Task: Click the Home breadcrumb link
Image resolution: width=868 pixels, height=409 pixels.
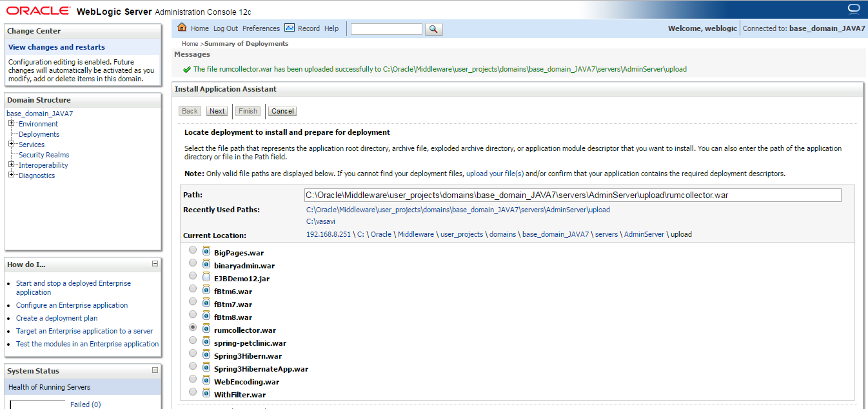Action: pyautogui.click(x=190, y=44)
